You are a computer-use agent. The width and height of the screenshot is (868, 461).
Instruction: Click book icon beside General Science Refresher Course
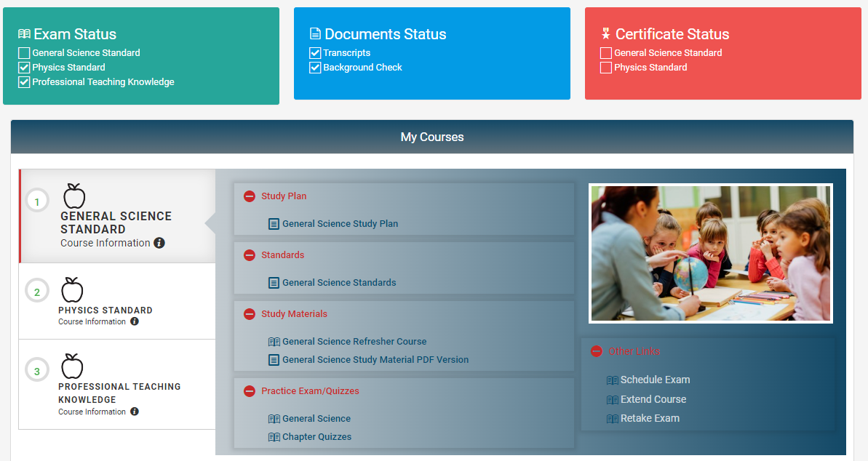pos(274,342)
